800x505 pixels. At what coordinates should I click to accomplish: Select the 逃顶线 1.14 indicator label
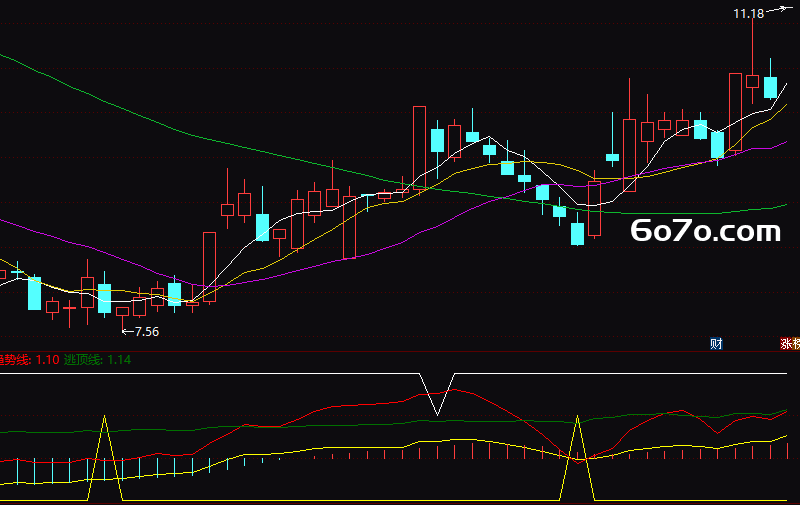point(97,360)
